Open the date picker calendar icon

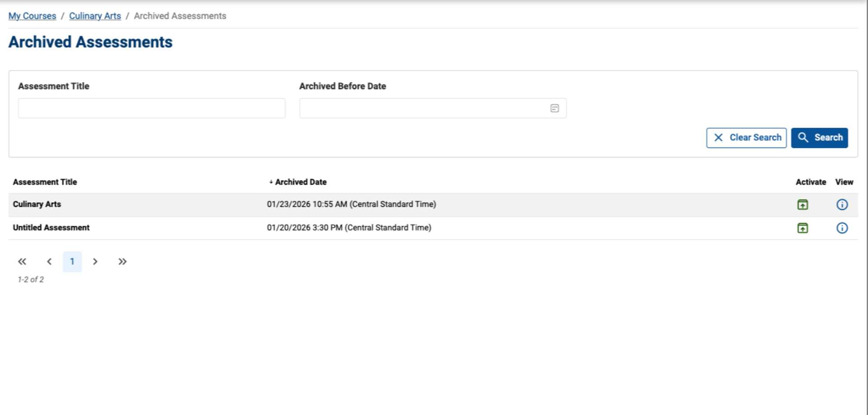click(x=554, y=108)
